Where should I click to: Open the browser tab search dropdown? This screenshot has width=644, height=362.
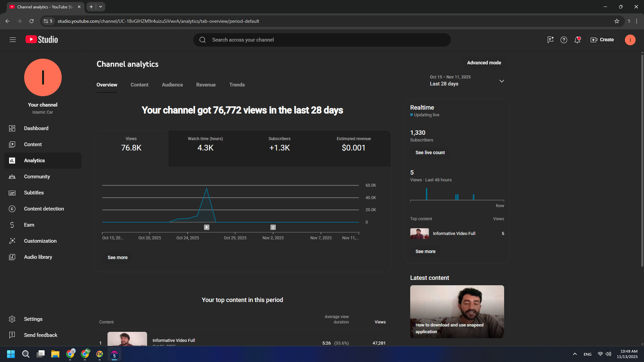tap(101, 7)
